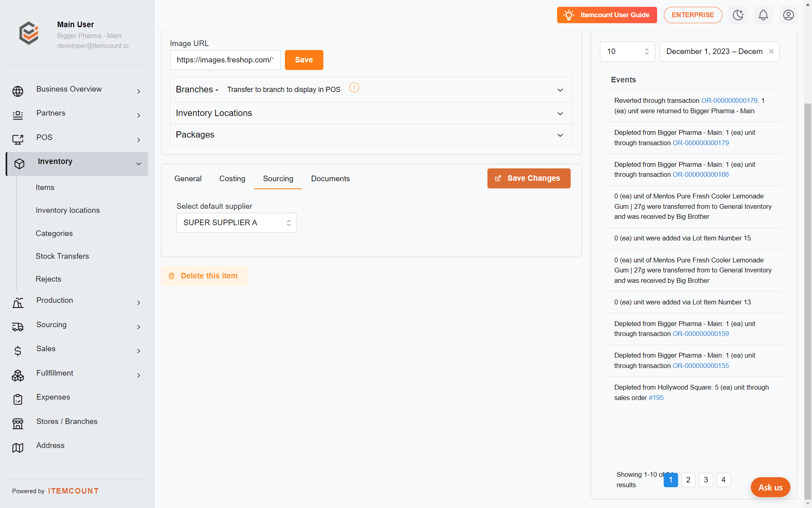812x508 pixels.
Task: Go to events page 2
Action: point(688,480)
